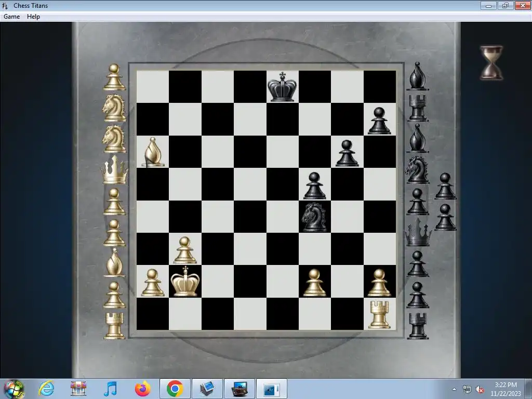This screenshot has width=532, height=399.
Task: Open the Windows Start menu
Action: pos(14,389)
